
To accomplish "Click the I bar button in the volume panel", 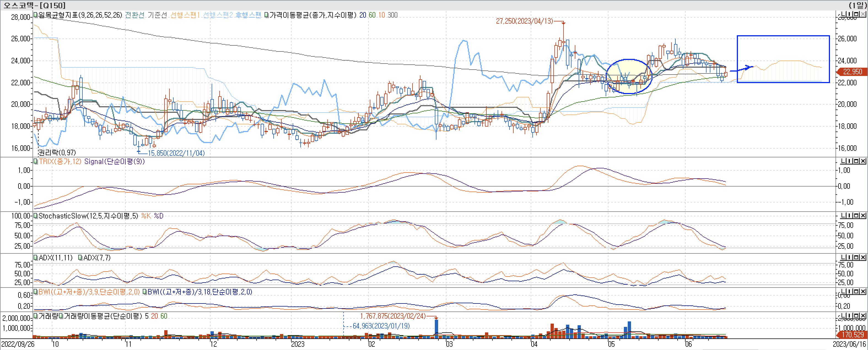I will [850, 316].
